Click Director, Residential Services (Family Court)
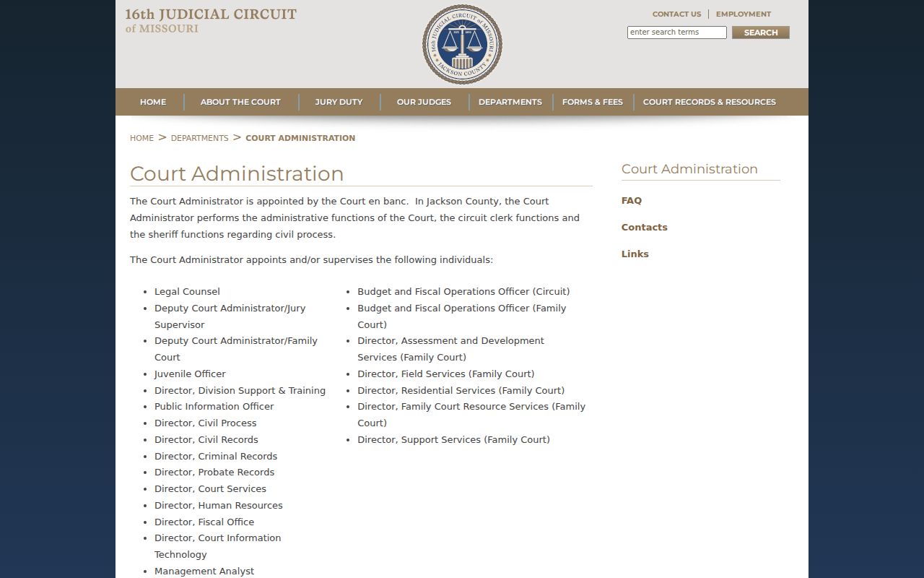Screen dimensions: 924x578 pos(461,391)
